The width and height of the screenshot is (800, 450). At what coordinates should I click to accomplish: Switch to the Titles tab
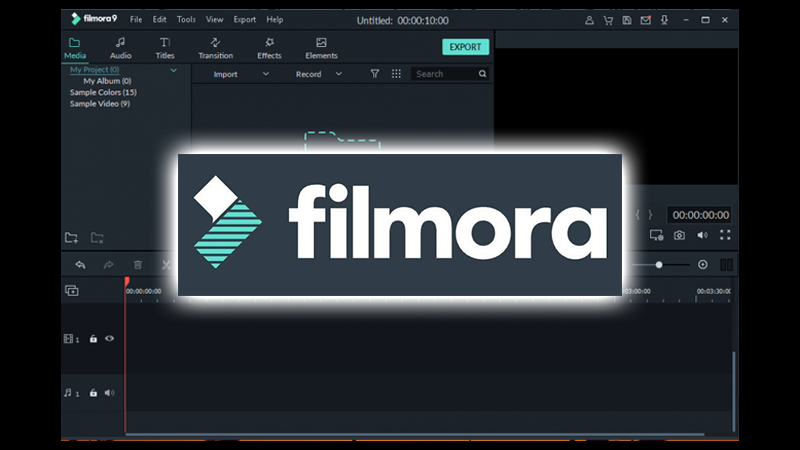tap(165, 48)
